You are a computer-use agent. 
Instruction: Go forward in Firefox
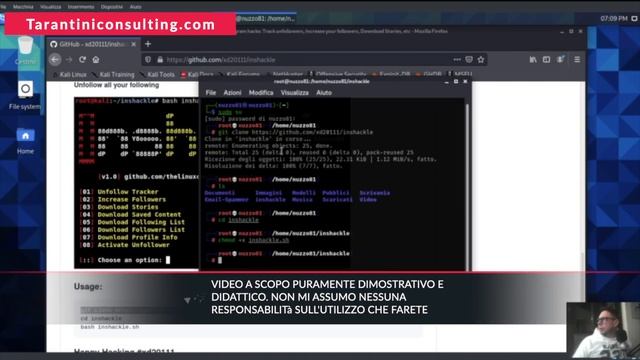coord(69,60)
